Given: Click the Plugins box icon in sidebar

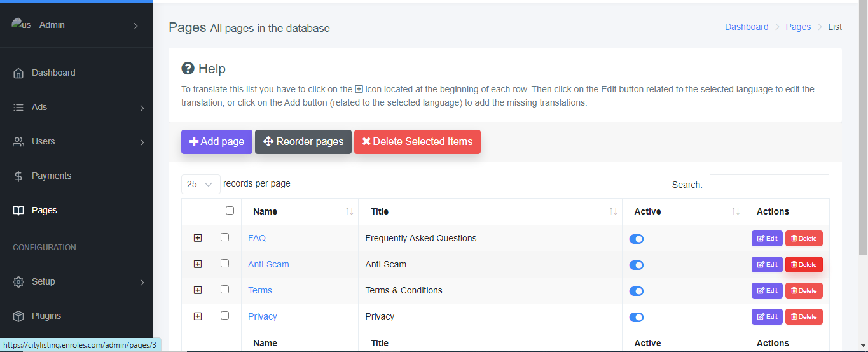Looking at the screenshot, I should (x=18, y=316).
